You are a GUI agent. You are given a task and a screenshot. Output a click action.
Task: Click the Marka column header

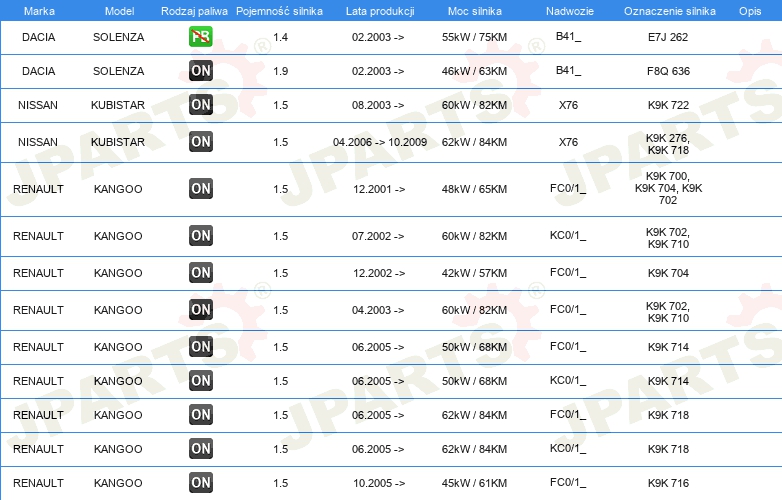coord(39,11)
